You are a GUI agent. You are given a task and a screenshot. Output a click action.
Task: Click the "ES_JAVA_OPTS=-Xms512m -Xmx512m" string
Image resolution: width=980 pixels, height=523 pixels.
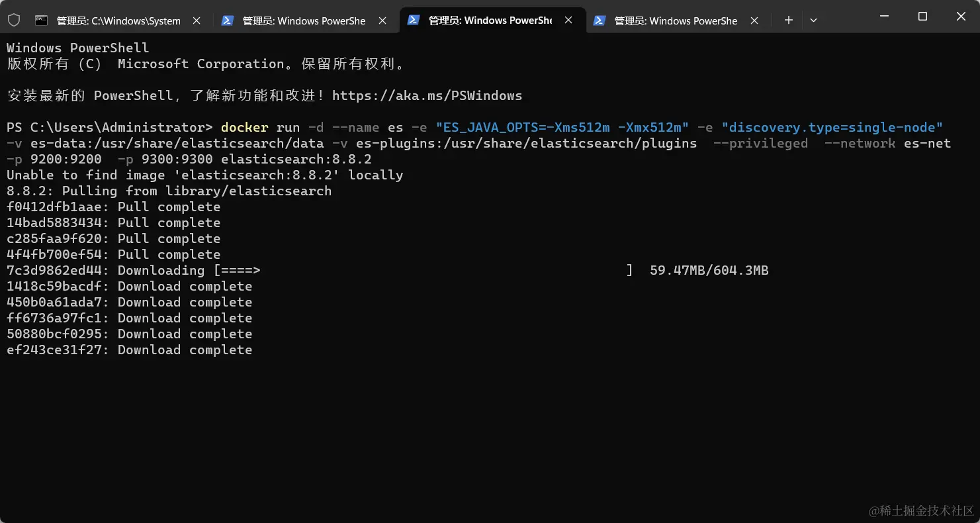pyautogui.click(x=562, y=127)
